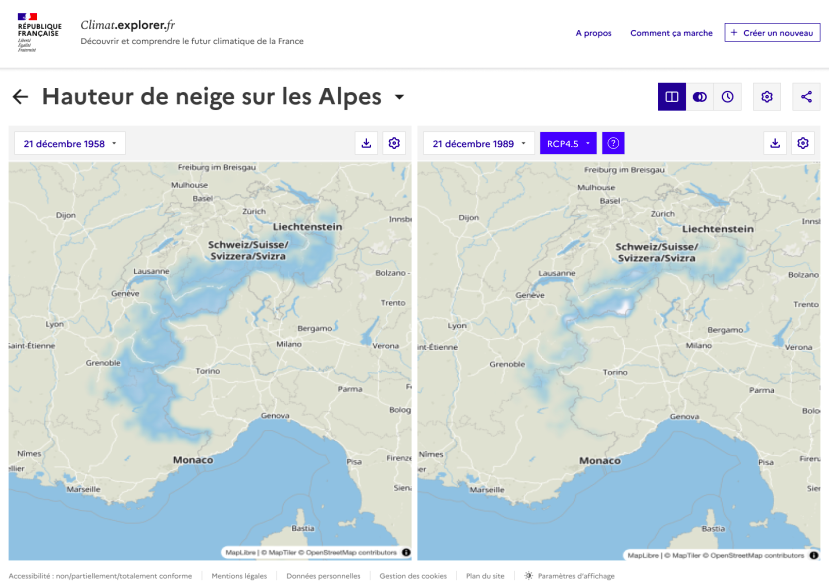The height and width of the screenshot is (588, 829).
Task: Click Lausanne label on left map
Action: (x=151, y=271)
